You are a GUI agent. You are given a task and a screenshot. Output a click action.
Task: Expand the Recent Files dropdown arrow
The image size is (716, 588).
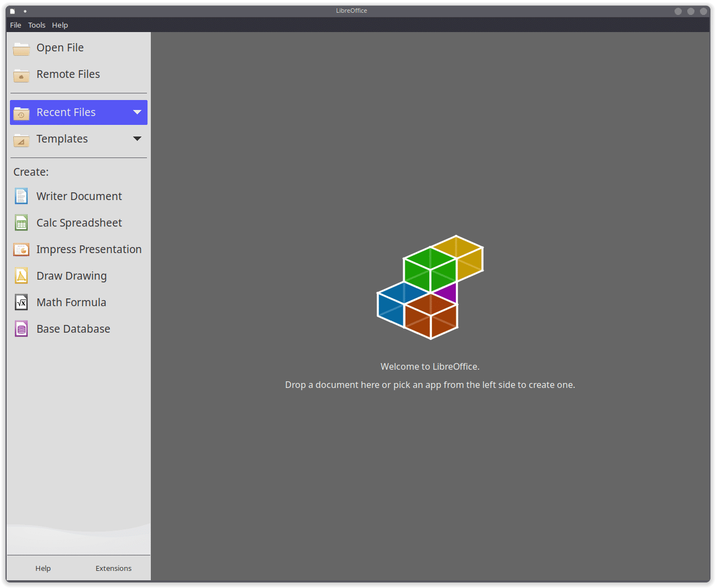137,112
